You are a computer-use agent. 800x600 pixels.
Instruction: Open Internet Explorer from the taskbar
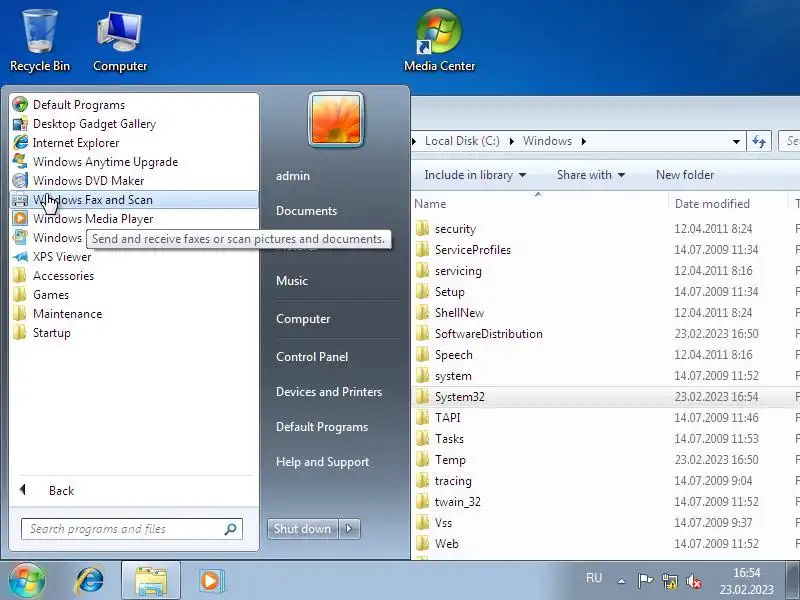89,580
